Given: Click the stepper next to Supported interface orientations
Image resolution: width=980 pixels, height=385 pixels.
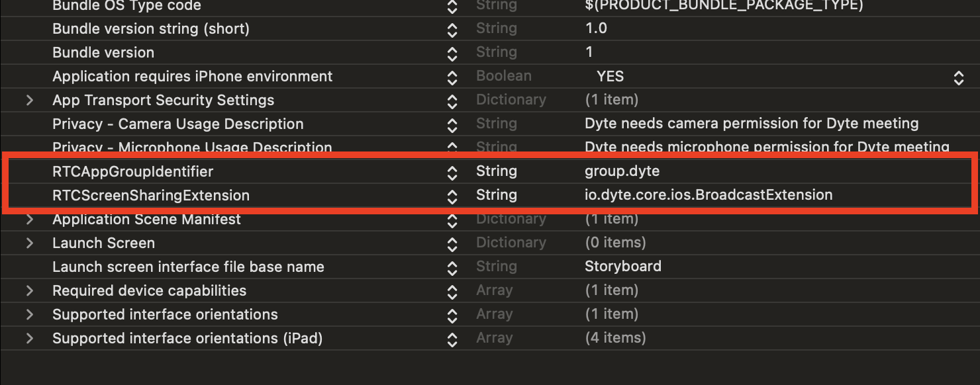Looking at the screenshot, I should [452, 314].
